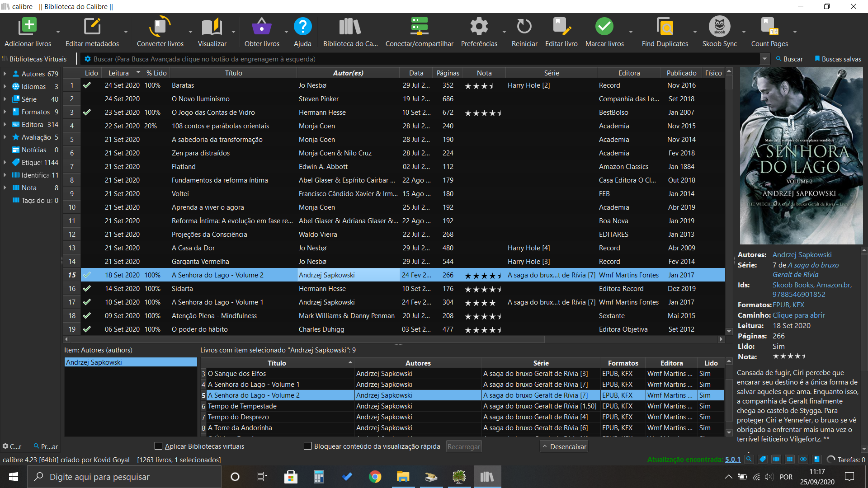
Task: Expand the Editora category in sidebar
Action: click(5, 124)
